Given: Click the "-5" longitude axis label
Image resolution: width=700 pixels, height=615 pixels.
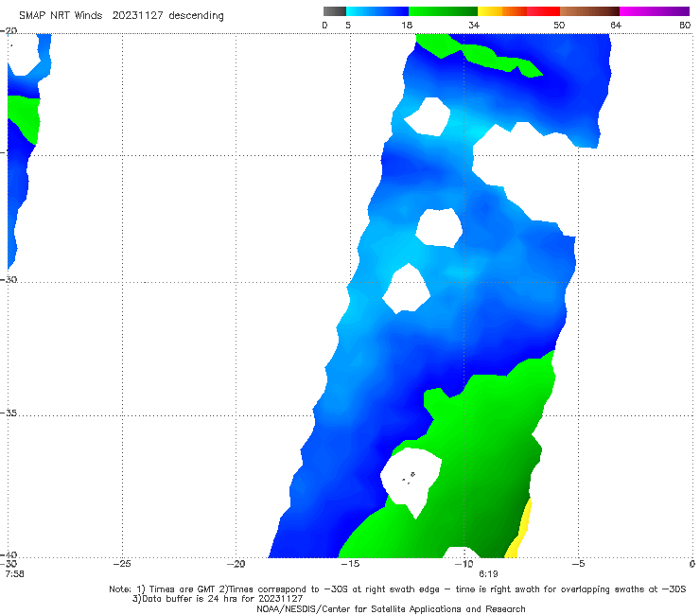Looking at the screenshot, I should (578, 564).
